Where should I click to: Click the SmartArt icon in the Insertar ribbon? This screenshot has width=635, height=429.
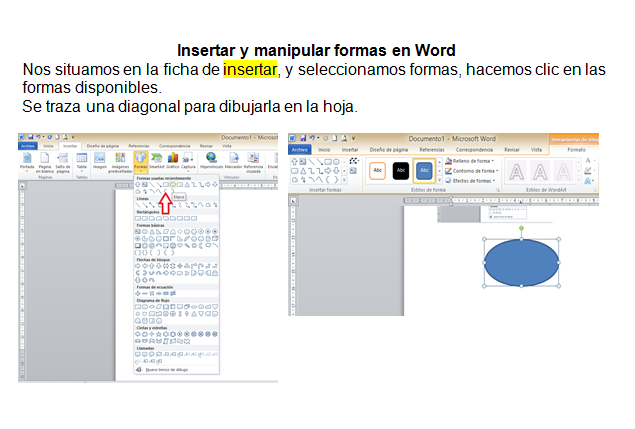click(158, 158)
